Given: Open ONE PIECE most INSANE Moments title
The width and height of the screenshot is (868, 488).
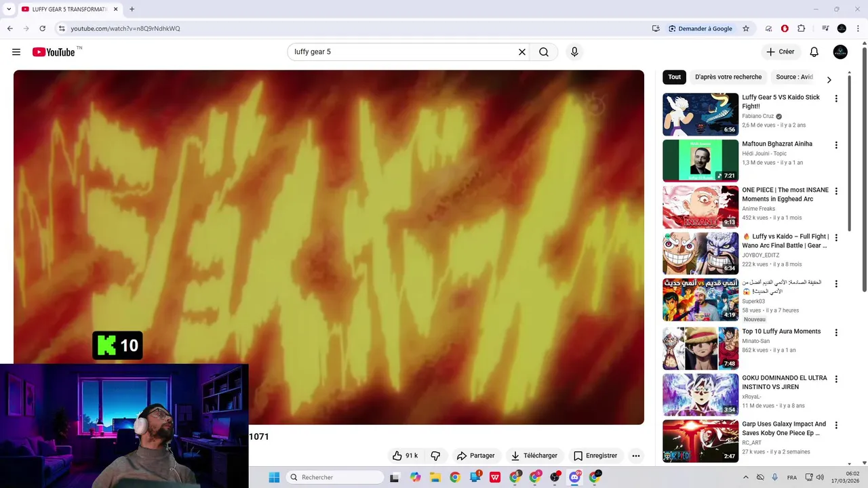Looking at the screenshot, I should tap(785, 195).
